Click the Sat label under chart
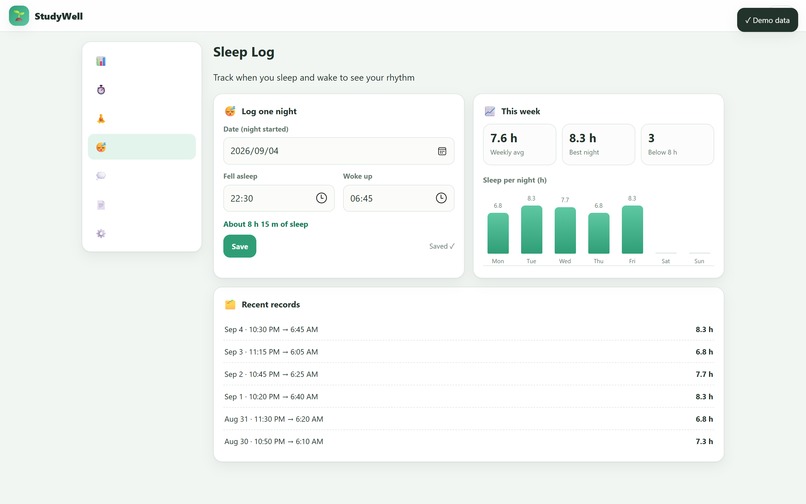806x504 pixels. pyautogui.click(x=666, y=261)
